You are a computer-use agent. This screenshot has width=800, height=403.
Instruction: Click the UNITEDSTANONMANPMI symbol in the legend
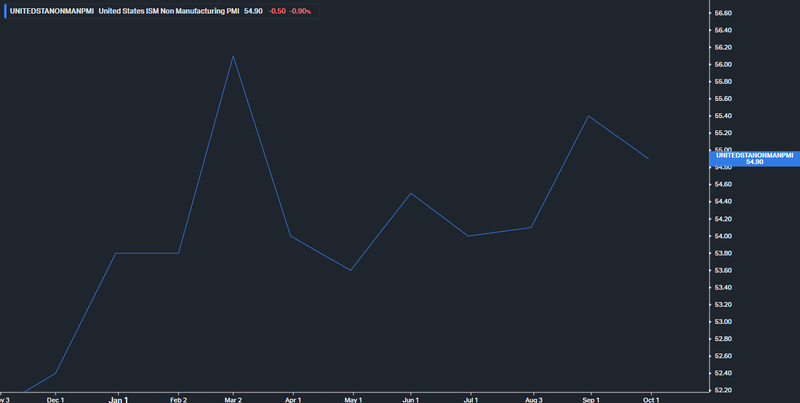tap(52, 11)
